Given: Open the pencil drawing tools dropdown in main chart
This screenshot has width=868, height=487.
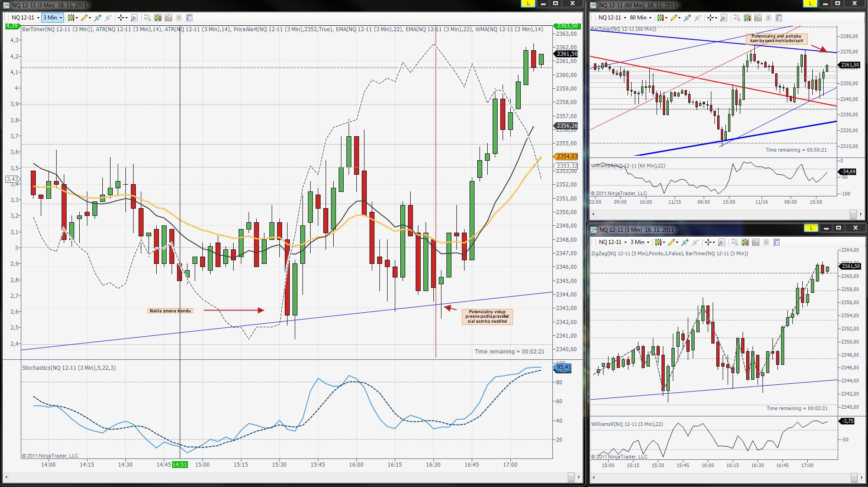Looking at the screenshot, I should 86,18.
